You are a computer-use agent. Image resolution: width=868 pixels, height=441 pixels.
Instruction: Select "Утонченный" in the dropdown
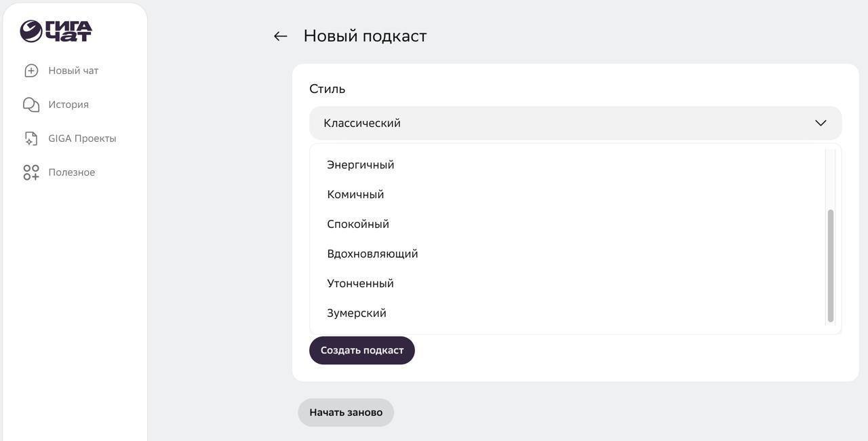(x=359, y=282)
